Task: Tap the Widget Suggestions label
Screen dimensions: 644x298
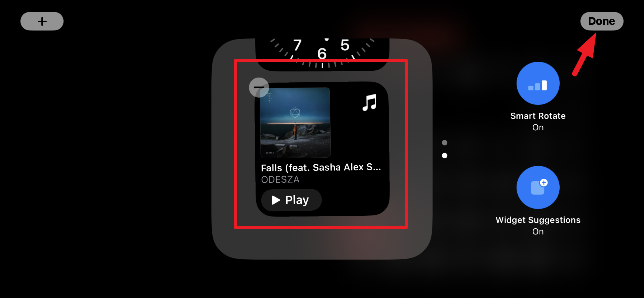Action: click(x=538, y=220)
